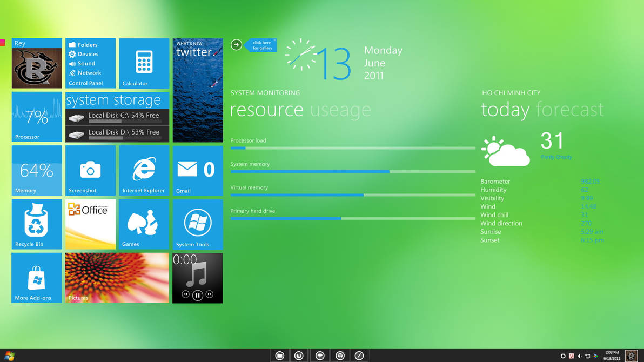
Task: Open the pen icon in taskbar
Action: (359, 356)
